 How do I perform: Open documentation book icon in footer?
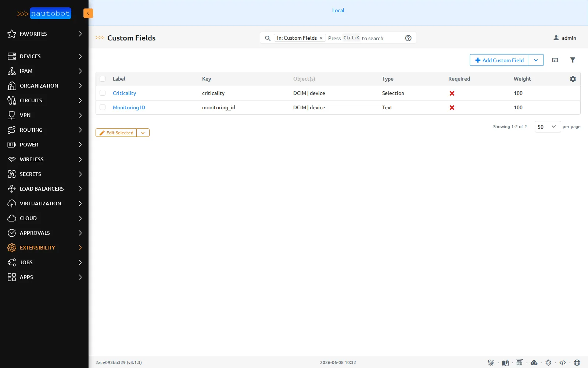tap(505, 362)
